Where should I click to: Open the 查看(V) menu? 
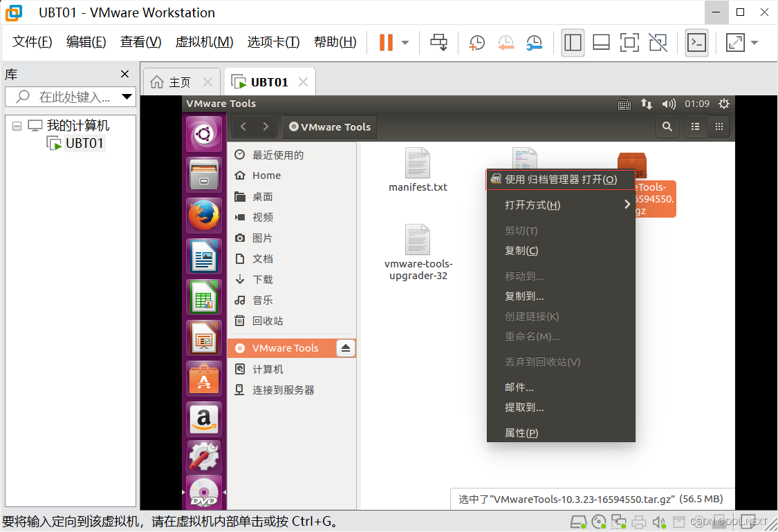(x=140, y=41)
